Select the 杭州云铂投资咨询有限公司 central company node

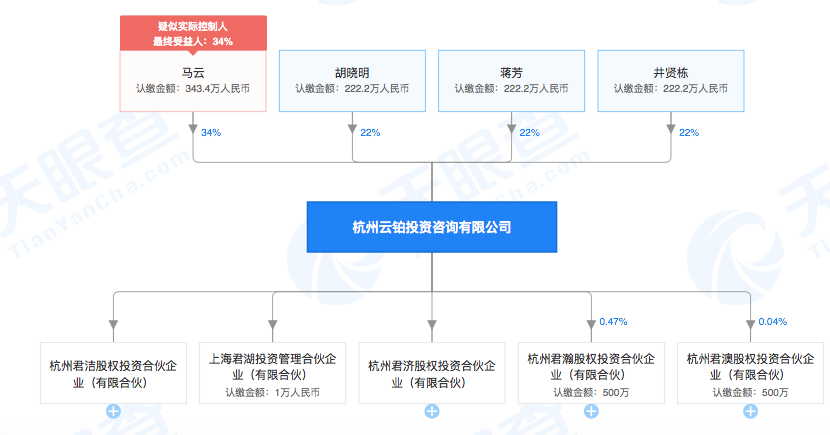432,227
